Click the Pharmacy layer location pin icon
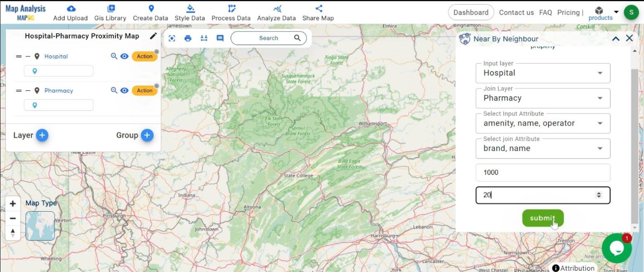This screenshot has height=272, width=644. click(x=37, y=91)
